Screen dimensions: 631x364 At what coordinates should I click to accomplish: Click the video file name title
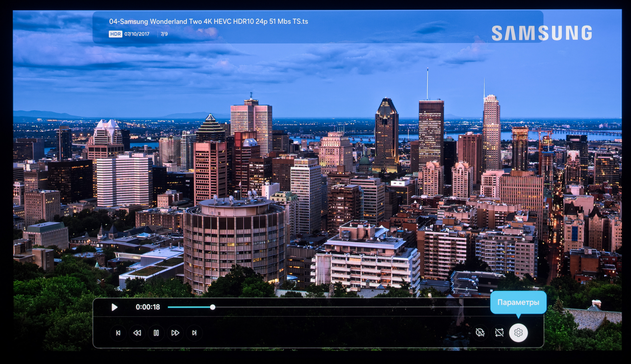click(x=208, y=21)
